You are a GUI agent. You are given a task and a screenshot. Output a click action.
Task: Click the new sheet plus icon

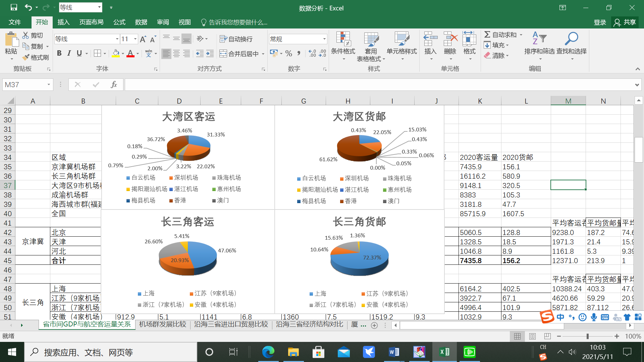point(374,325)
